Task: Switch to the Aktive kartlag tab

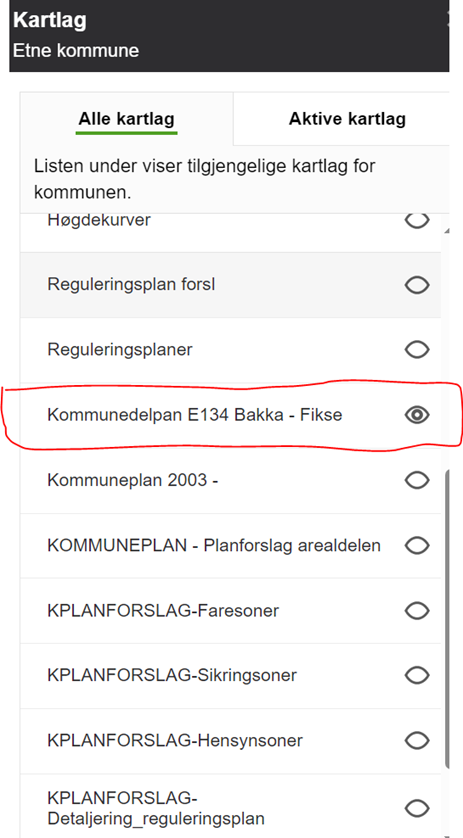Action: (347, 119)
